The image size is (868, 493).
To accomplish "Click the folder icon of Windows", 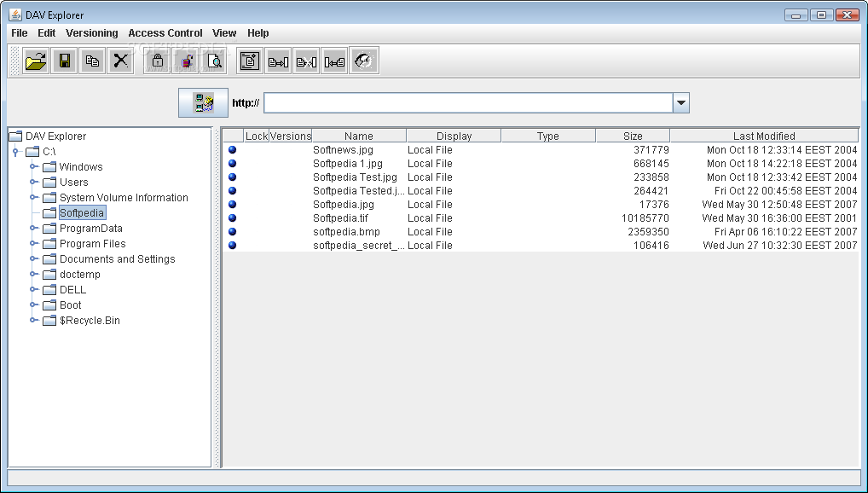I will (x=49, y=166).
